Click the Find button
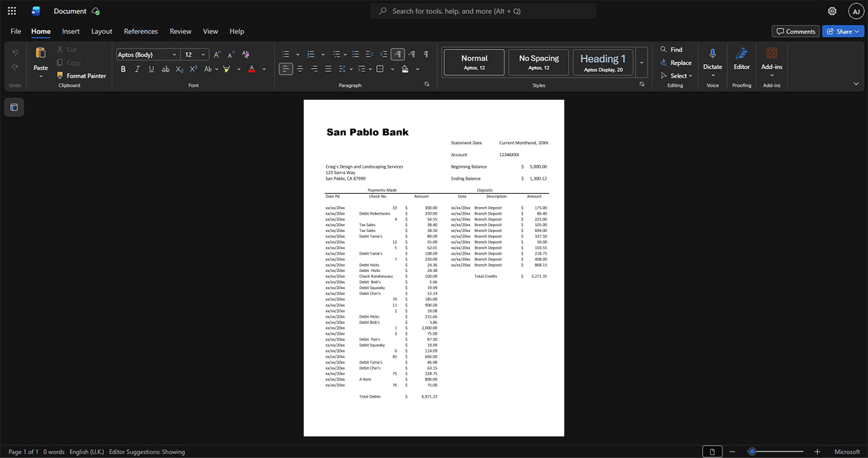The image size is (868, 458). (x=671, y=50)
